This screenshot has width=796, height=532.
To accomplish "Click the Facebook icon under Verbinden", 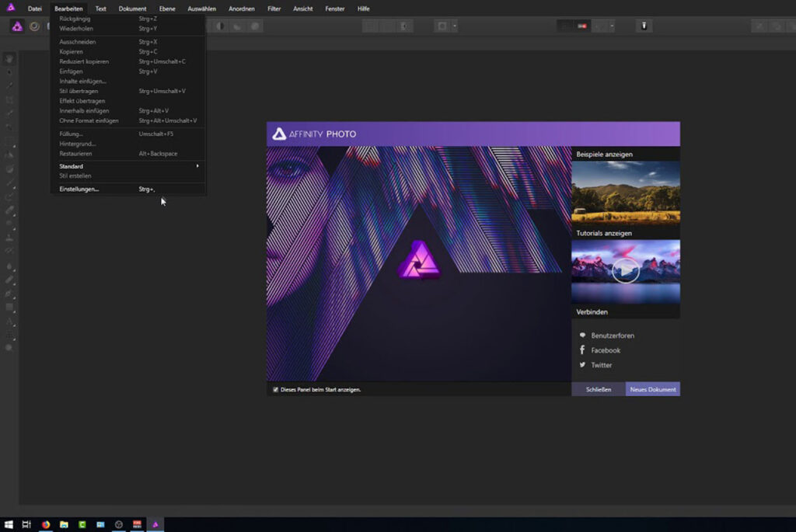I will (582, 350).
